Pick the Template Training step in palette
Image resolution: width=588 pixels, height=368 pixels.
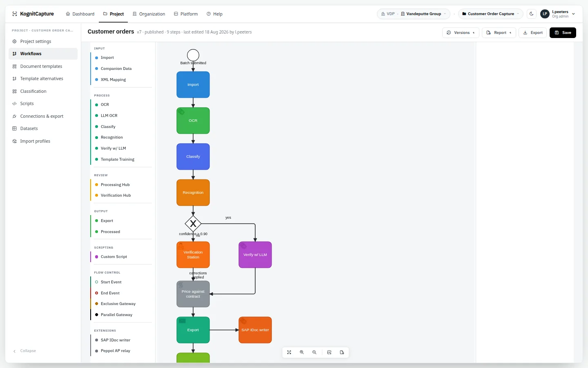[x=122, y=159]
